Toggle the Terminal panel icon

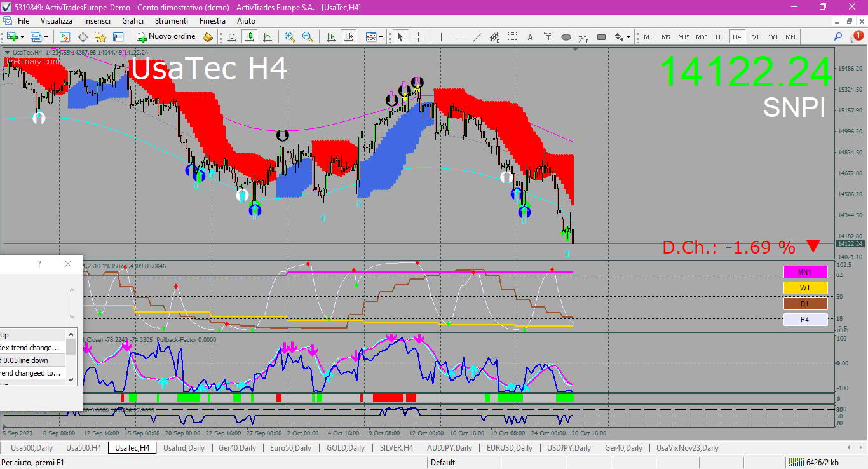coord(118,37)
